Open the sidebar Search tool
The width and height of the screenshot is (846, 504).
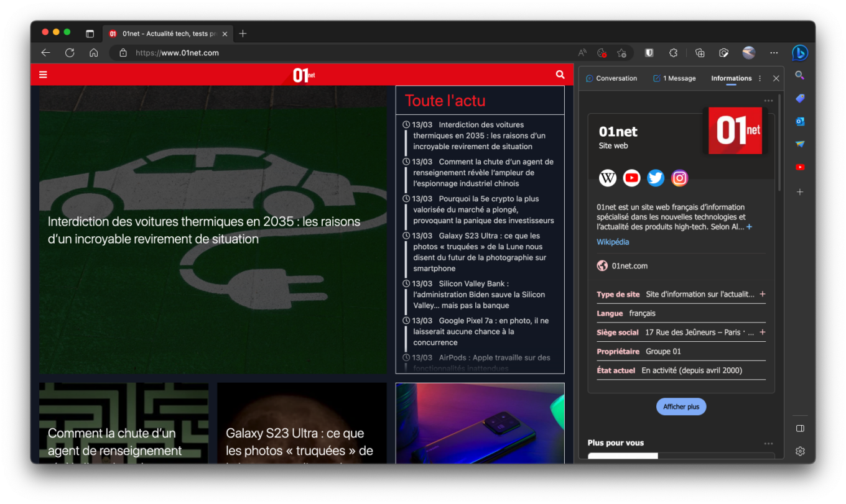[x=800, y=75]
